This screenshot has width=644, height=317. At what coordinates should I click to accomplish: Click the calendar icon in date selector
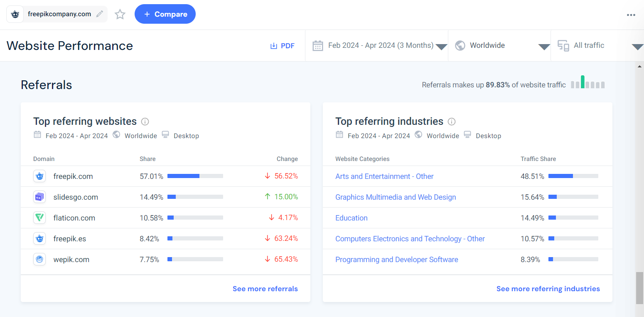[x=318, y=46]
